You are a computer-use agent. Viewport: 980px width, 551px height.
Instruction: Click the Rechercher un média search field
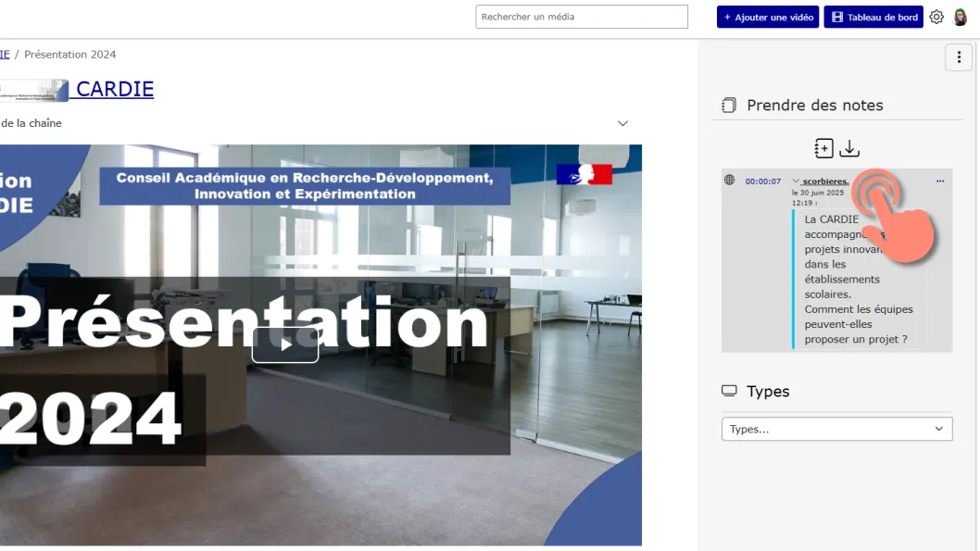[x=582, y=17]
